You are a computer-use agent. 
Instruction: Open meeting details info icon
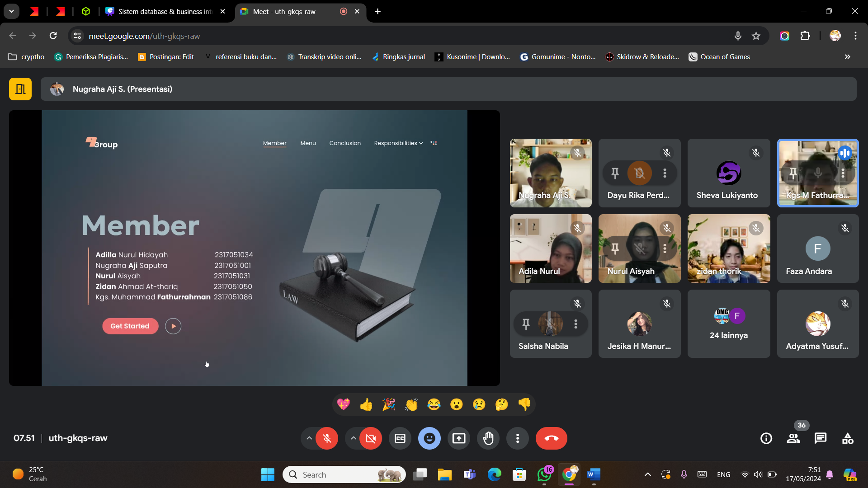(766, 438)
